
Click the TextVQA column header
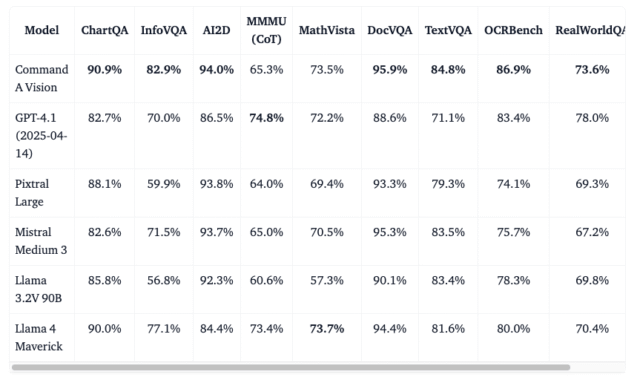(448, 30)
